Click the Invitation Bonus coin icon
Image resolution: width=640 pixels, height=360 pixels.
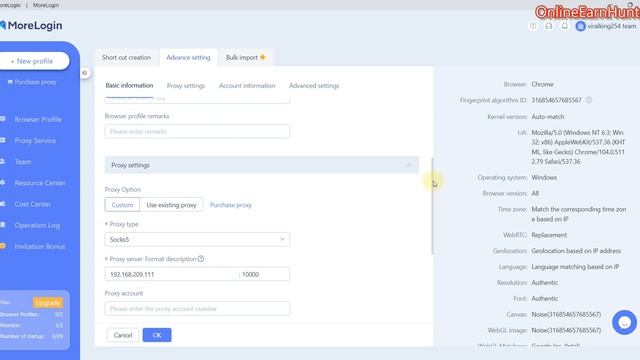3,246
